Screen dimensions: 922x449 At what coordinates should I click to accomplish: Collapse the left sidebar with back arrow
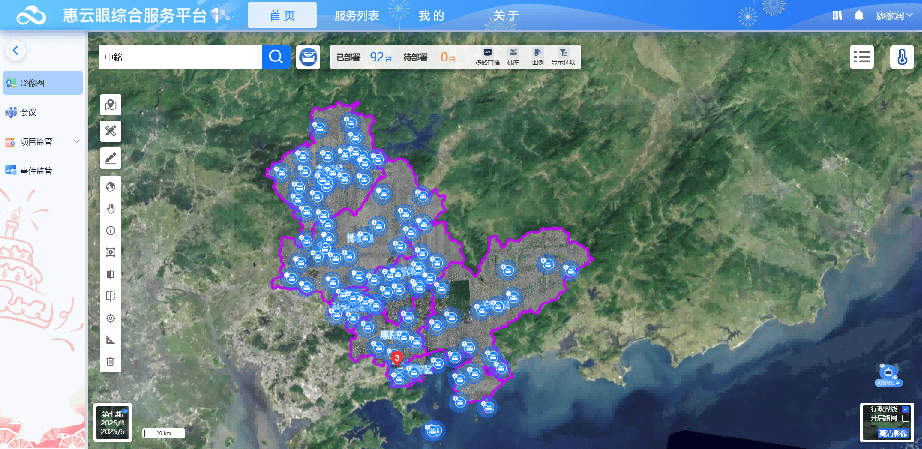[17, 50]
